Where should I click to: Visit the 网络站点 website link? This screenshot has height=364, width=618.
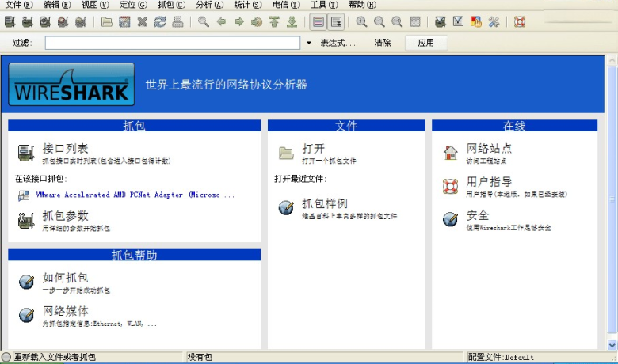489,148
